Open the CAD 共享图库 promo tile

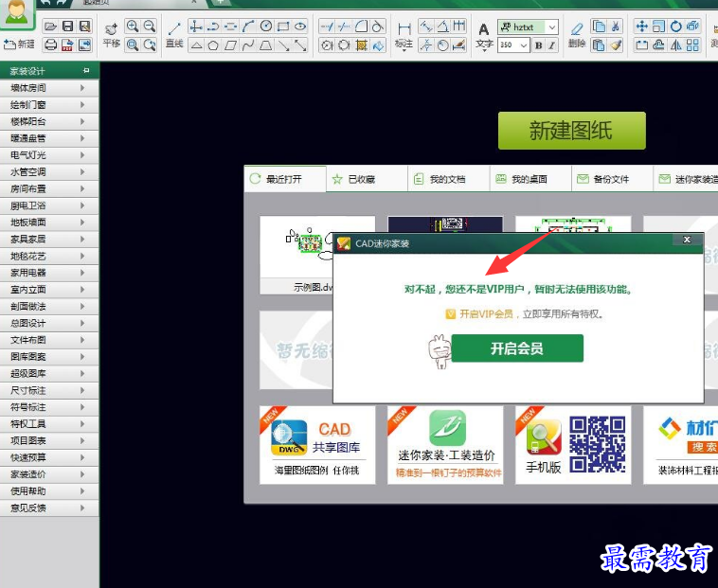317,445
